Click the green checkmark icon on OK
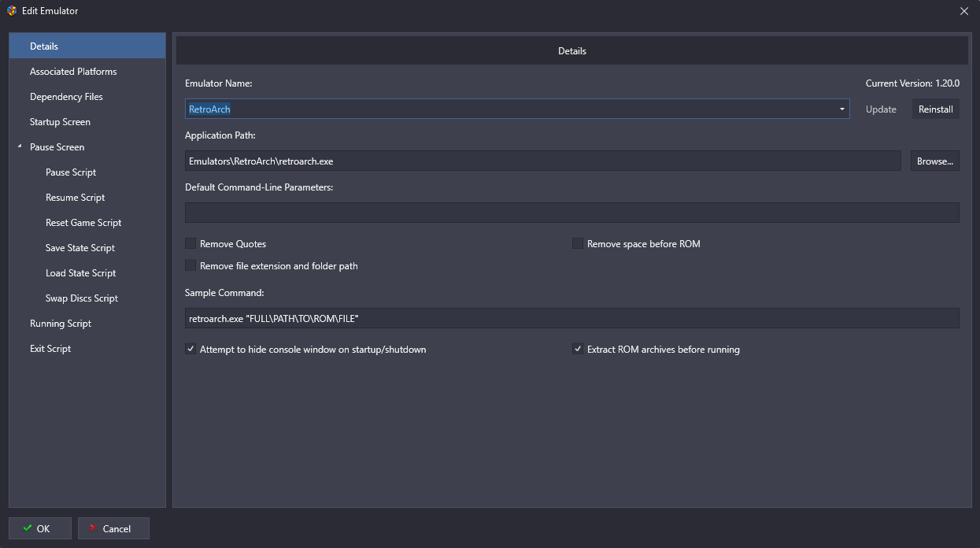 click(x=28, y=528)
